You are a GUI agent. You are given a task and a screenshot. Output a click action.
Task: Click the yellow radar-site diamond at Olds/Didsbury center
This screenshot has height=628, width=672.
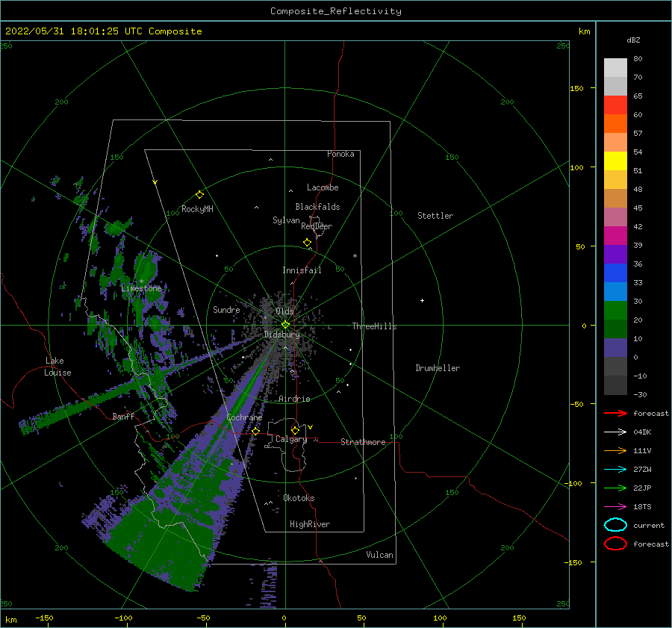coord(285,325)
